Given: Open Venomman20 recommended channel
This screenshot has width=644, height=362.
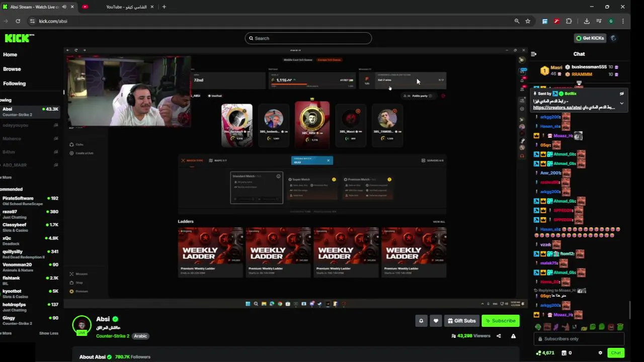Looking at the screenshot, I should (30, 267).
